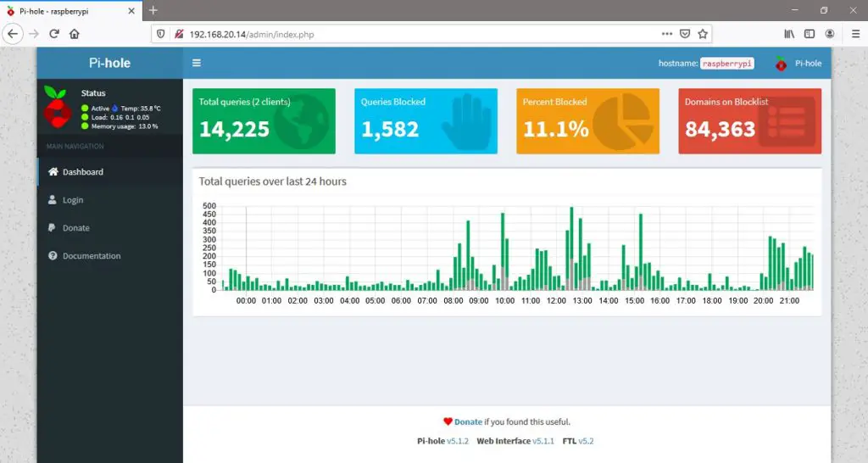Reload the page with refresh icon
This screenshot has height=463, width=868.
coord(54,35)
